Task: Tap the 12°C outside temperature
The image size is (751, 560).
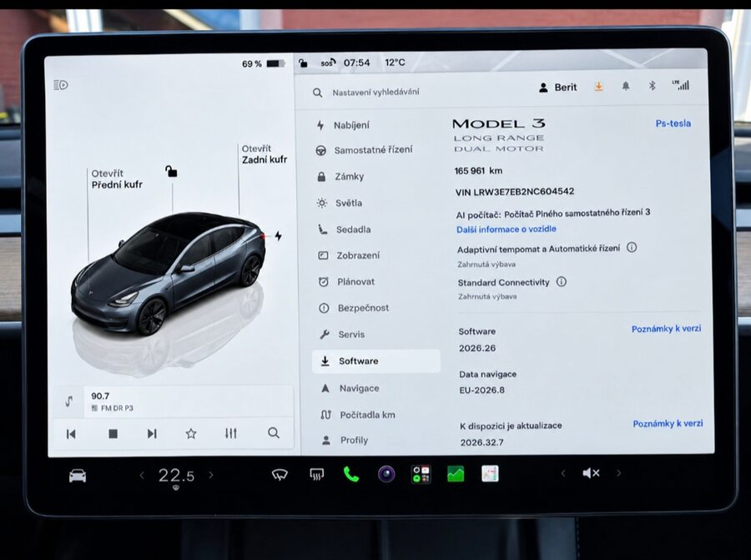Action: (x=395, y=63)
